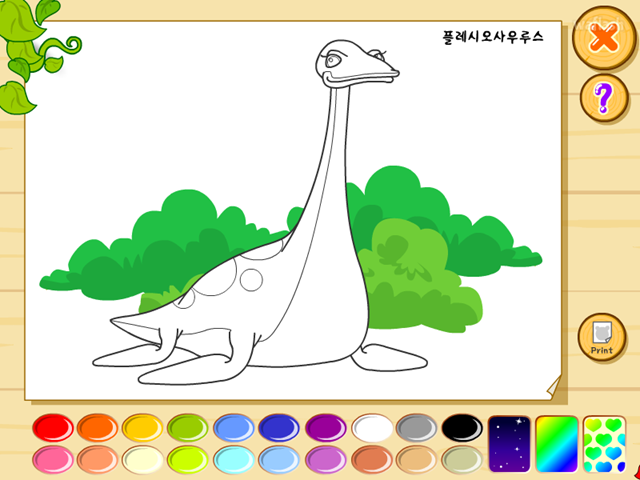The height and width of the screenshot is (480, 640).
Task: Click the Print button
Action: pos(602,337)
